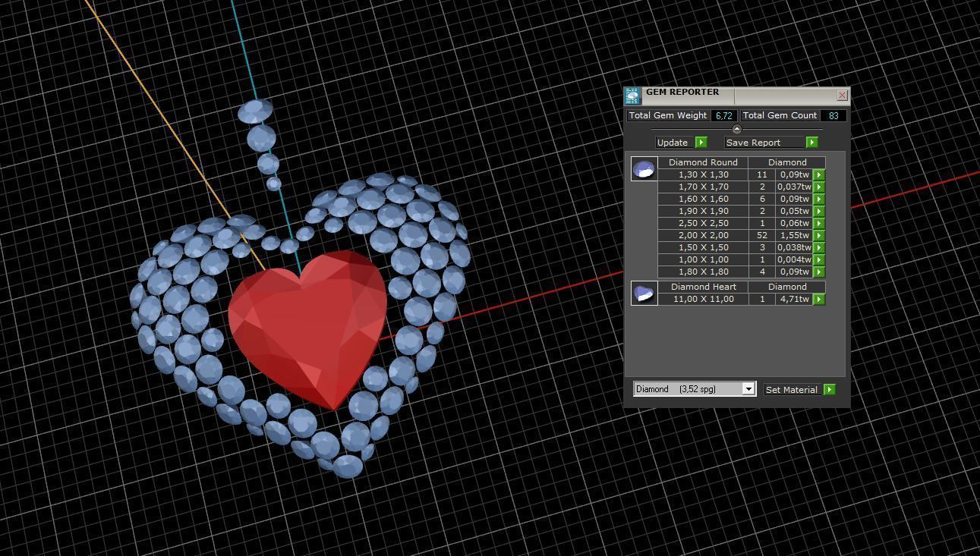Click the green arrow for the 1,70 X 1,70 row
The width and height of the screenshot is (980, 556).
coord(819,187)
